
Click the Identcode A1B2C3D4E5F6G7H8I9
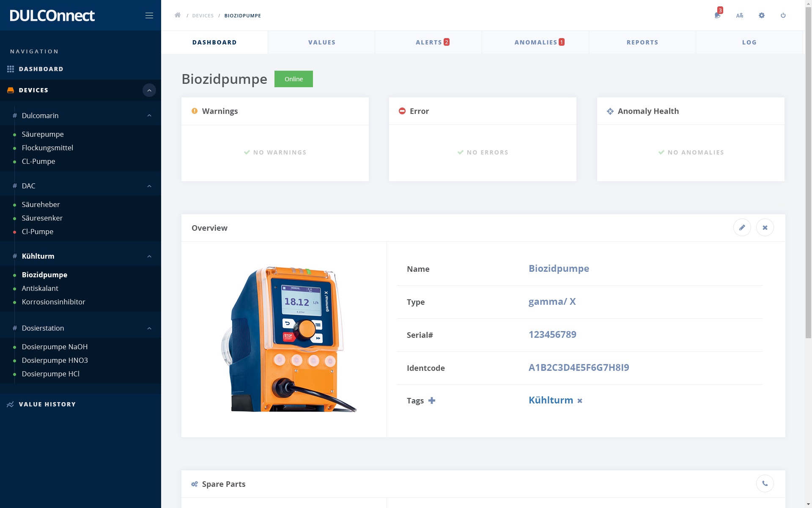point(579,367)
